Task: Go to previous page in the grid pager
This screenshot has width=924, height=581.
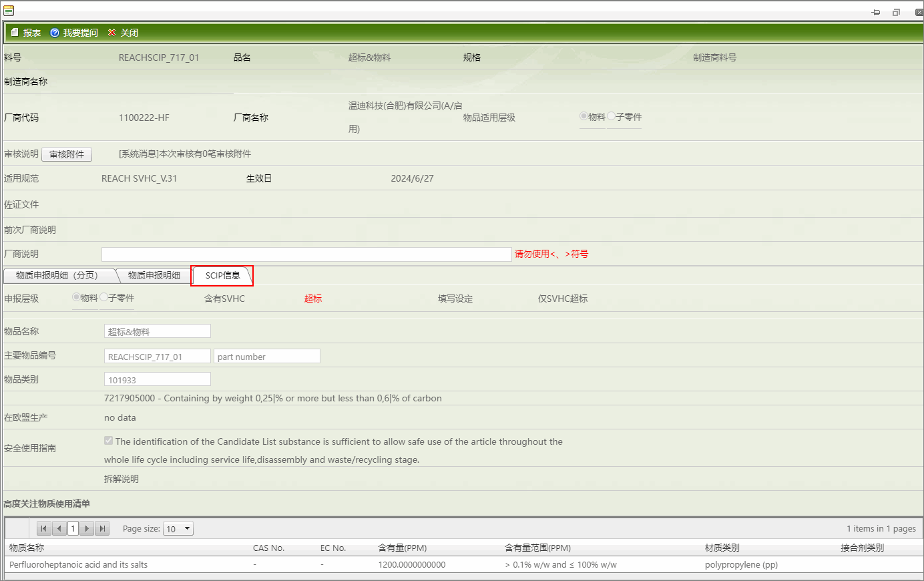Action: [x=59, y=528]
